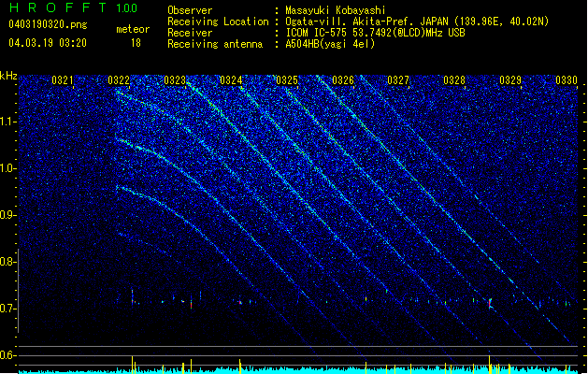Click the gray vertical range bar beside 0.8 kHz
Image resolution: width=588 pixels, height=374 pixels.
[19, 291]
